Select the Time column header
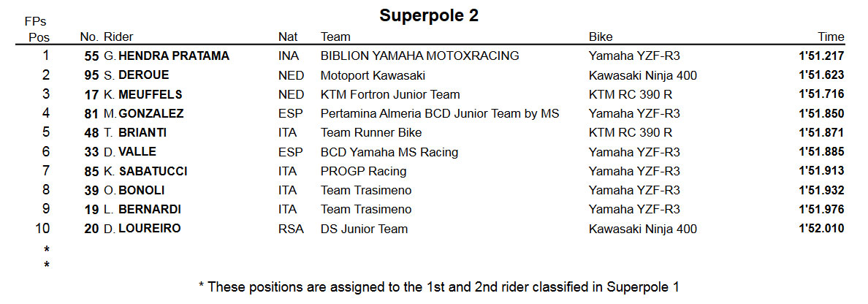Screen dimensions: 868x304 coord(831,37)
